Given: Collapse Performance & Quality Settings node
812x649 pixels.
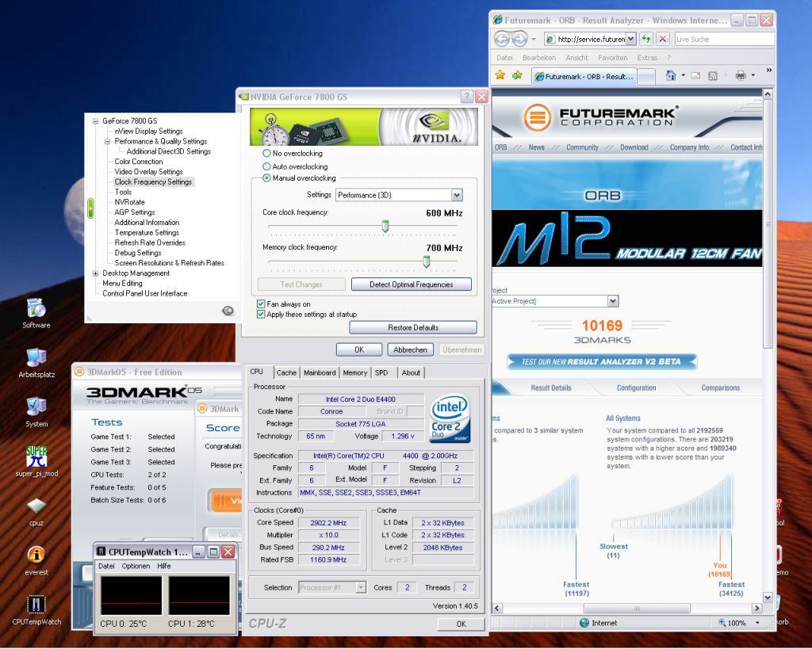Looking at the screenshot, I should [x=108, y=141].
